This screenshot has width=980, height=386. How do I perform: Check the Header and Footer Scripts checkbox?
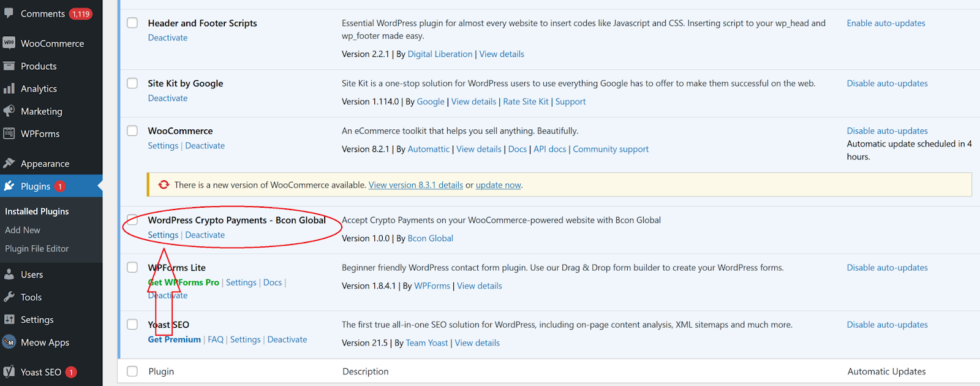[x=132, y=23]
